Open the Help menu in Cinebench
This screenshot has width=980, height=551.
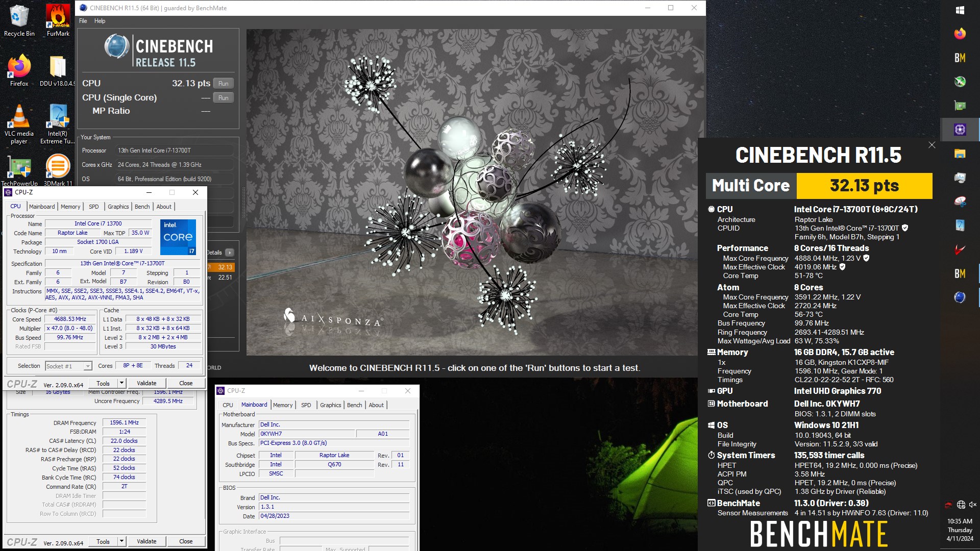pos(100,21)
